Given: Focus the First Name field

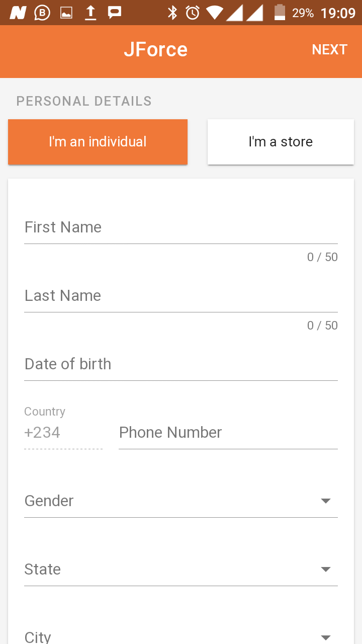Looking at the screenshot, I should (x=181, y=227).
